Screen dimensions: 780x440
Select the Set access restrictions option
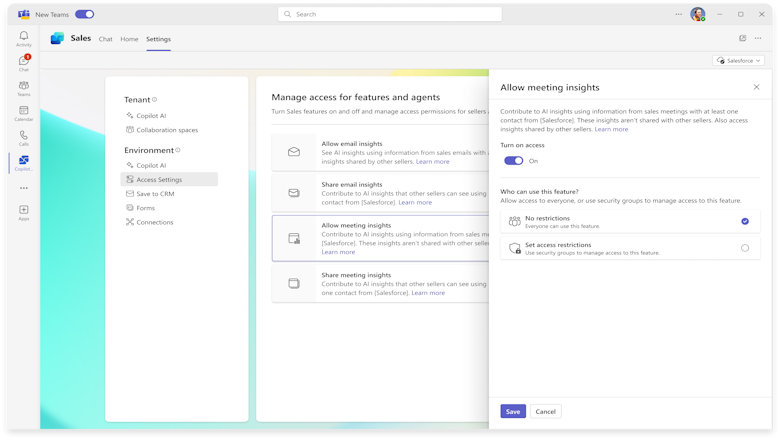pyautogui.click(x=745, y=248)
